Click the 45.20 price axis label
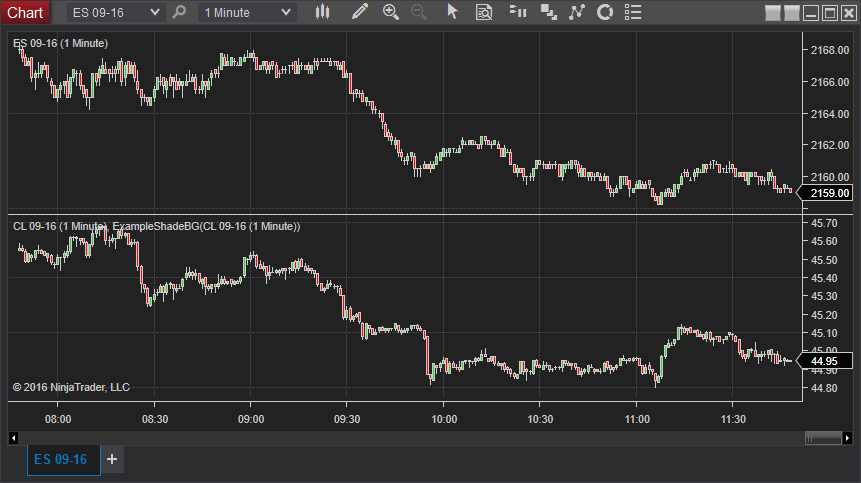This screenshot has width=861, height=483. (824, 315)
